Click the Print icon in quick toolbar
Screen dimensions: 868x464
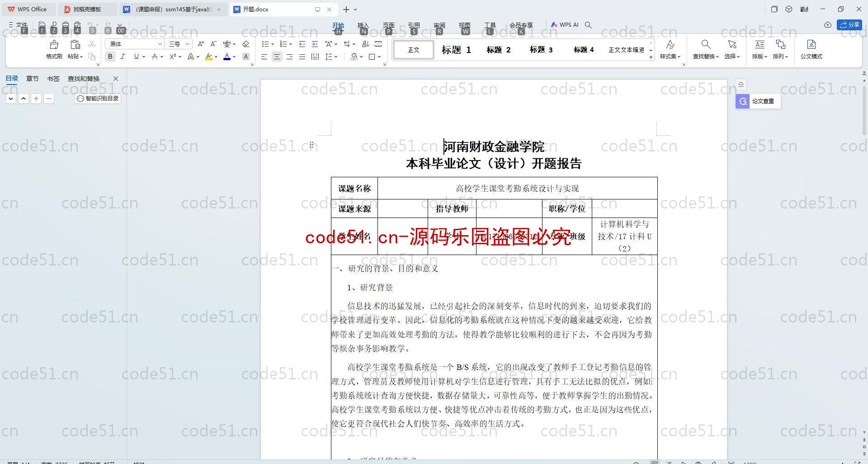pyautogui.click(x=66, y=25)
